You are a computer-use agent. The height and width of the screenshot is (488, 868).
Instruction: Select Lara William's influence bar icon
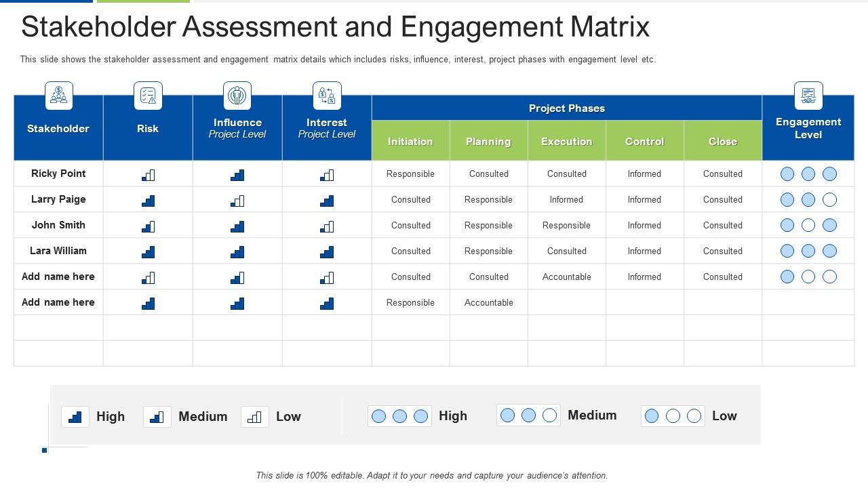[x=237, y=252]
